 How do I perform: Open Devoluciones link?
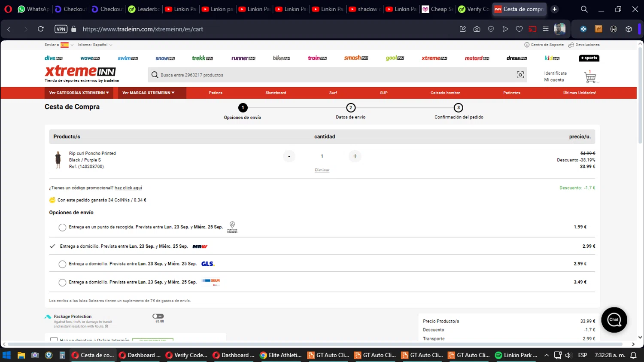click(584, 45)
